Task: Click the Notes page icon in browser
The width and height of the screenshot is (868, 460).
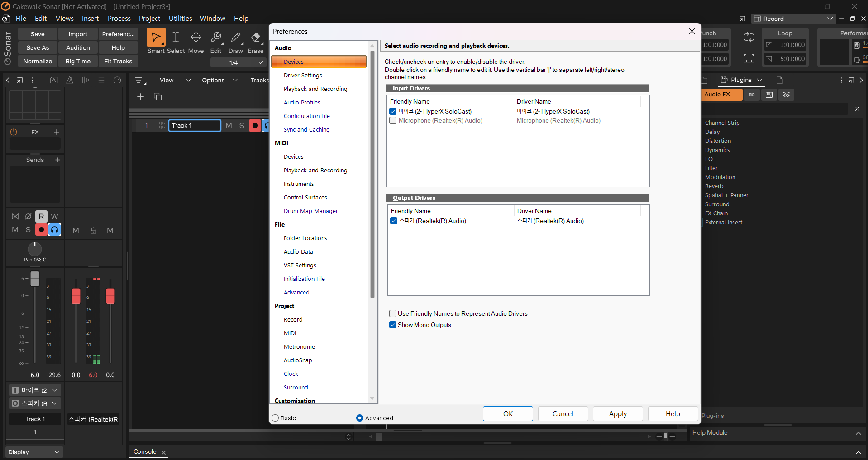Action: coord(779,80)
